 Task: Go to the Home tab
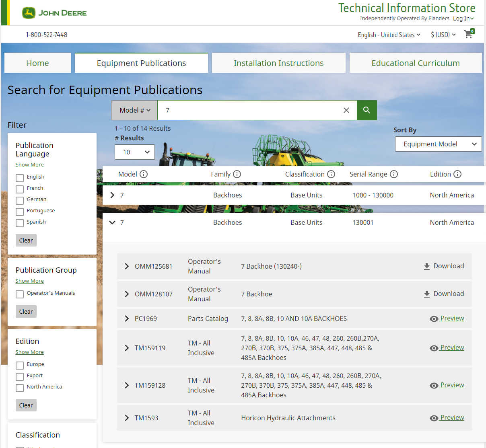tap(37, 63)
